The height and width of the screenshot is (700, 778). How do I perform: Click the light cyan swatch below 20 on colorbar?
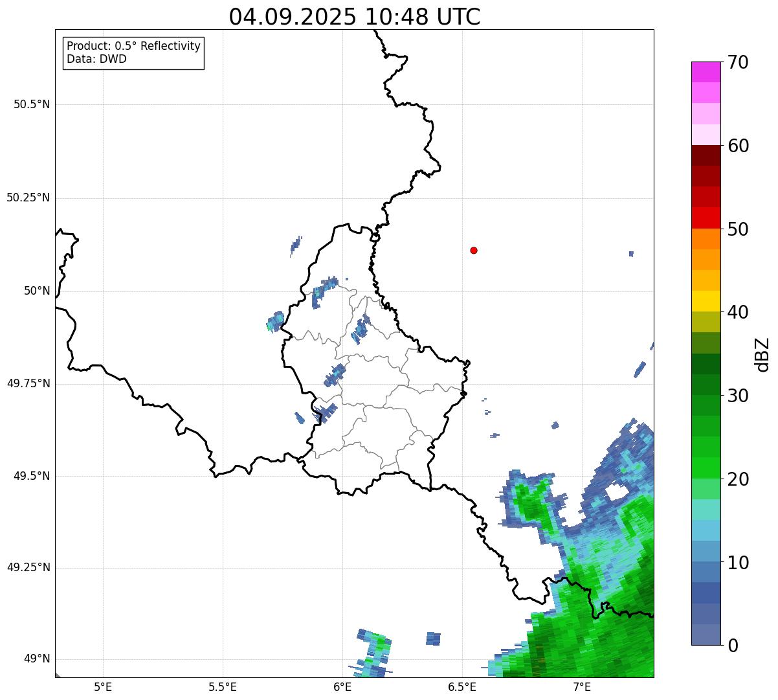pos(706,510)
